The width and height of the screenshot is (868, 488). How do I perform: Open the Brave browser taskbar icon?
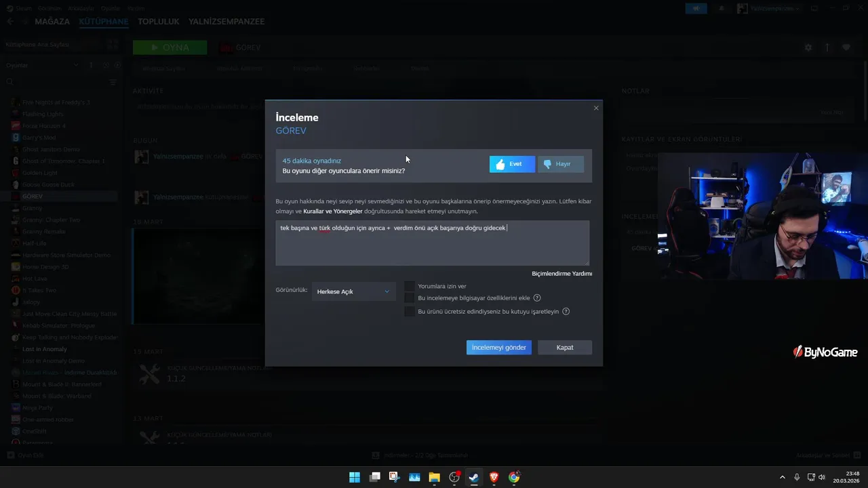(x=494, y=477)
